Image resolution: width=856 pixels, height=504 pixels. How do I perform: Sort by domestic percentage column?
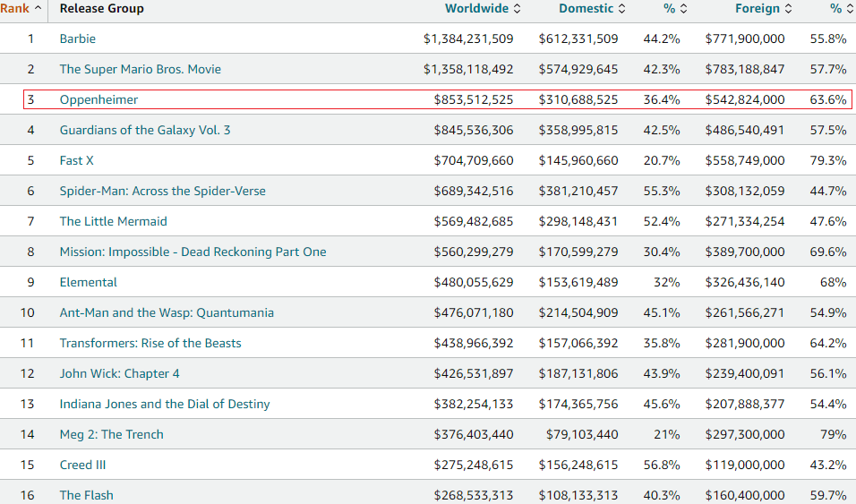(675, 9)
